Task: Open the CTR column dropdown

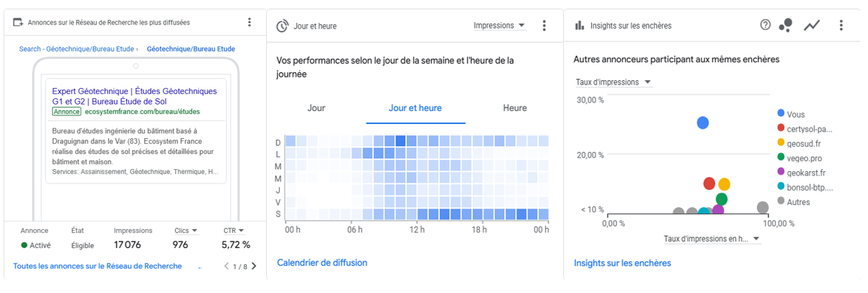Action: coord(234,231)
